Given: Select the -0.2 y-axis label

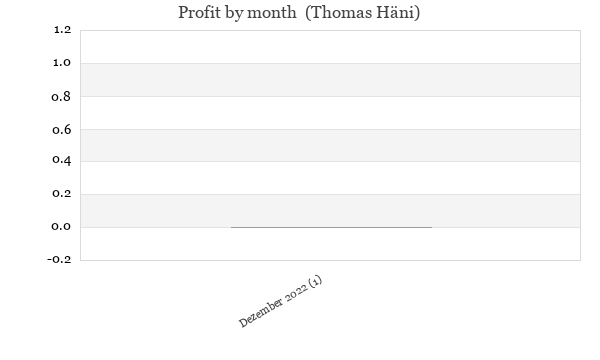Looking at the screenshot, I should coord(59,259).
